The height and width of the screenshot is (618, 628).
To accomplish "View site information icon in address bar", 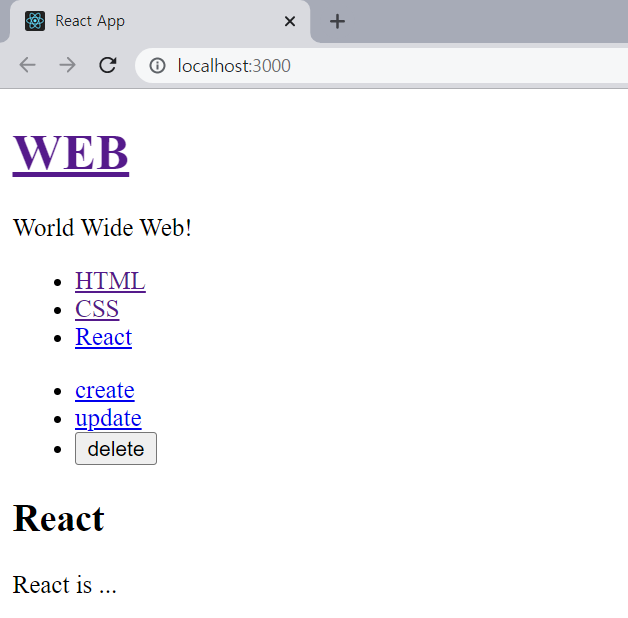I will coord(157,65).
